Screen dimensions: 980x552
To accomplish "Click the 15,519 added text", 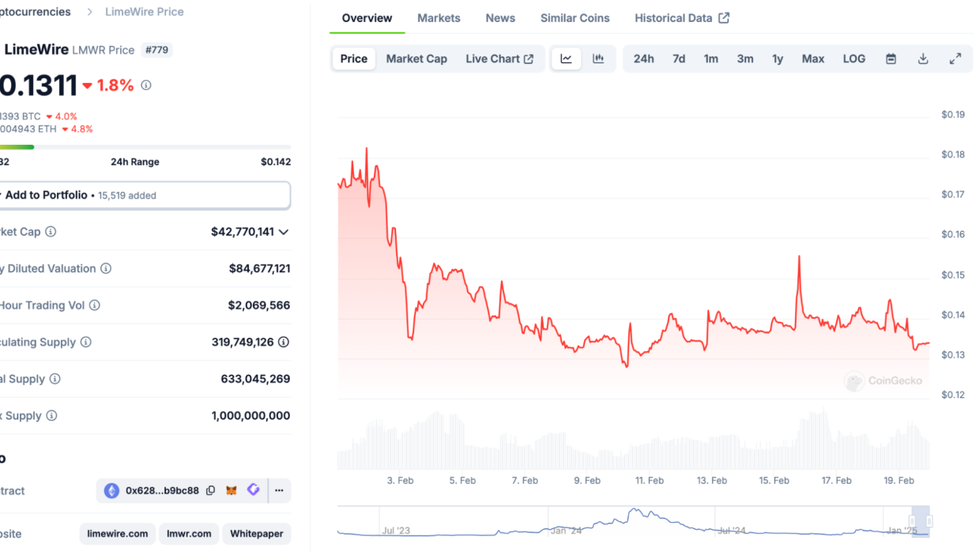I will click(x=127, y=195).
